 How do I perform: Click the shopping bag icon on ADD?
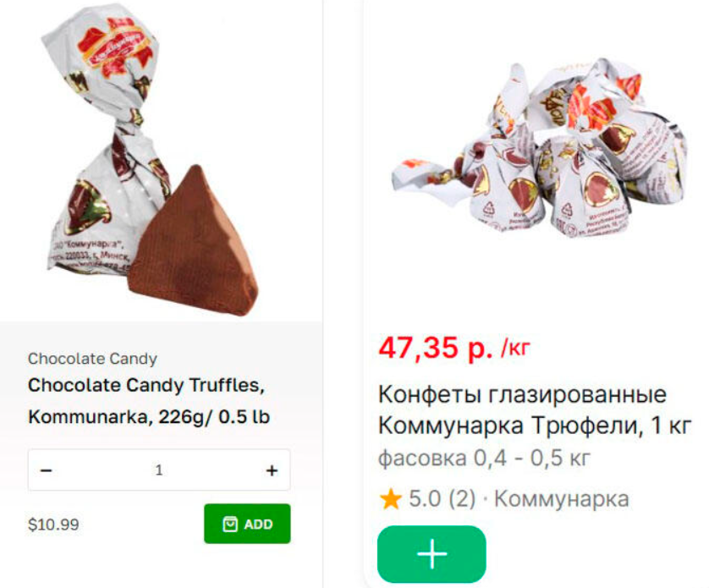pos(230,525)
